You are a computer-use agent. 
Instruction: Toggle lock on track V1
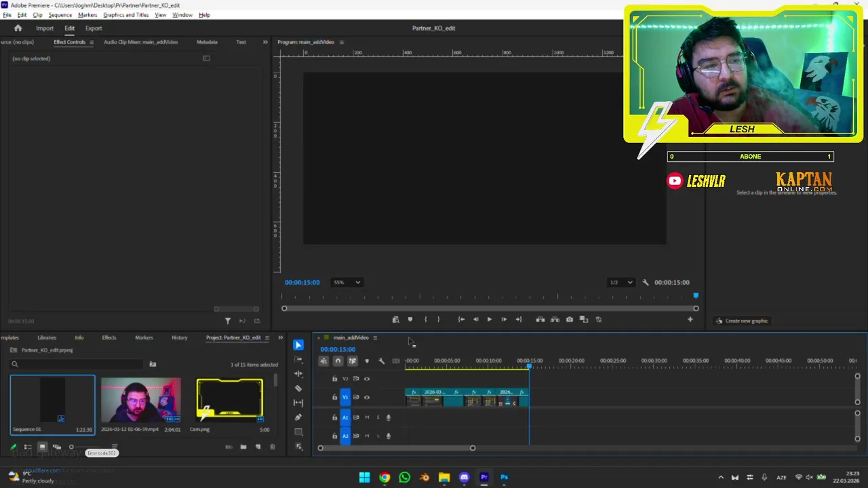pos(334,397)
